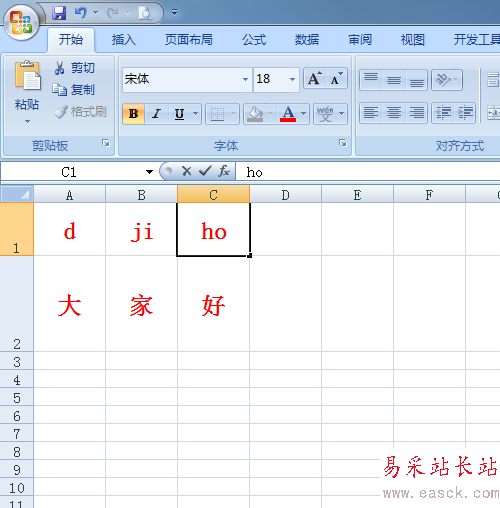Click the 粘贴 paste clipboard icon

(27, 76)
